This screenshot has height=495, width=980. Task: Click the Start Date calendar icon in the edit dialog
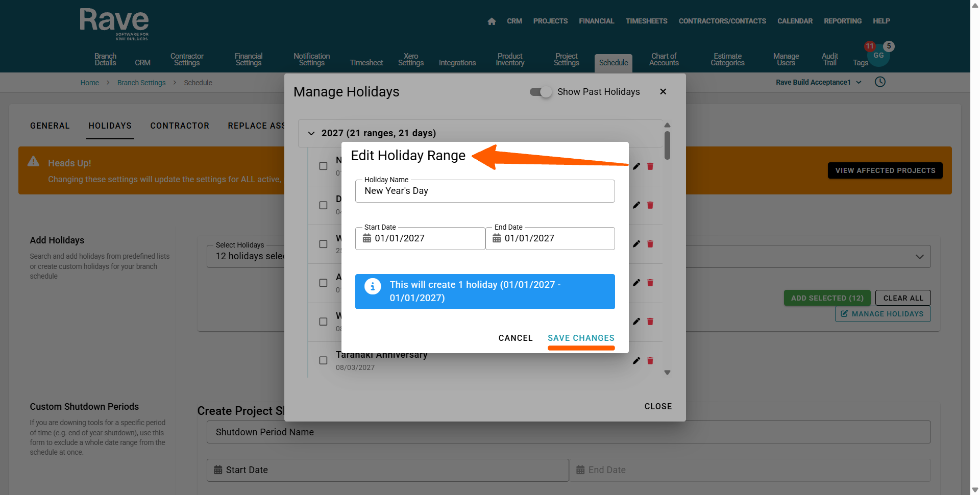coord(367,238)
